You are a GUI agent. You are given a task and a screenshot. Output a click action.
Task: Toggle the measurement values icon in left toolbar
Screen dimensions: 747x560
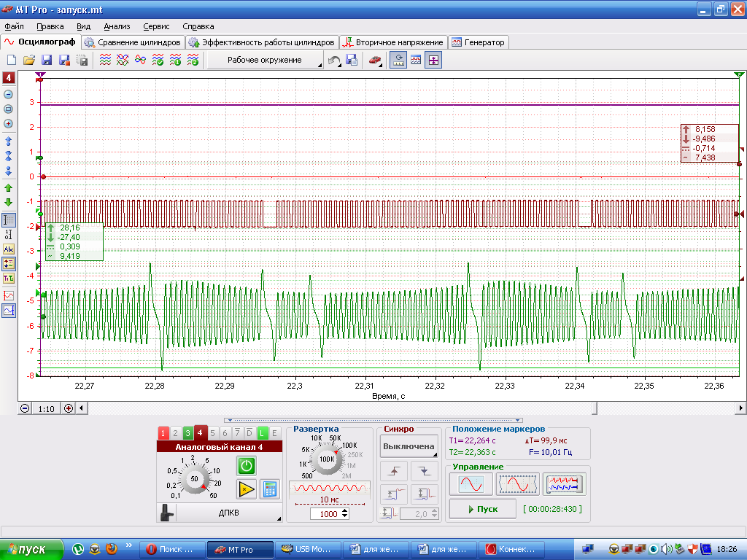click(x=9, y=263)
